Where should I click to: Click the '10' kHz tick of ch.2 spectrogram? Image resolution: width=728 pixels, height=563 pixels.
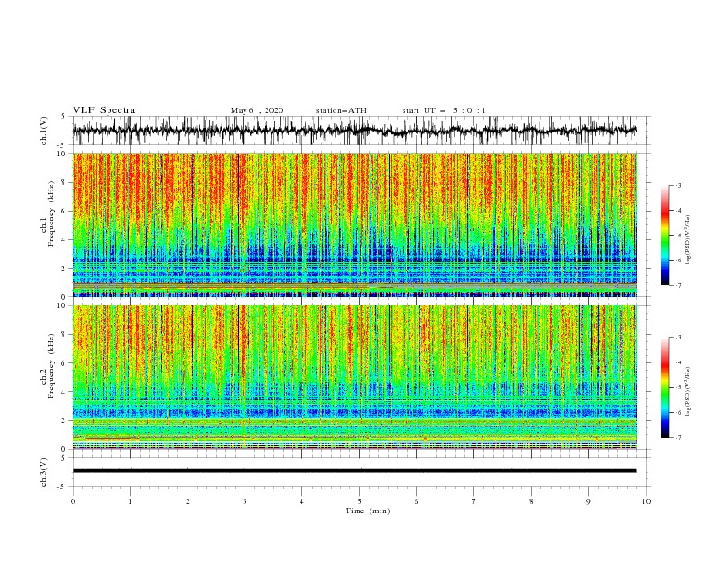tap(63, 305)
